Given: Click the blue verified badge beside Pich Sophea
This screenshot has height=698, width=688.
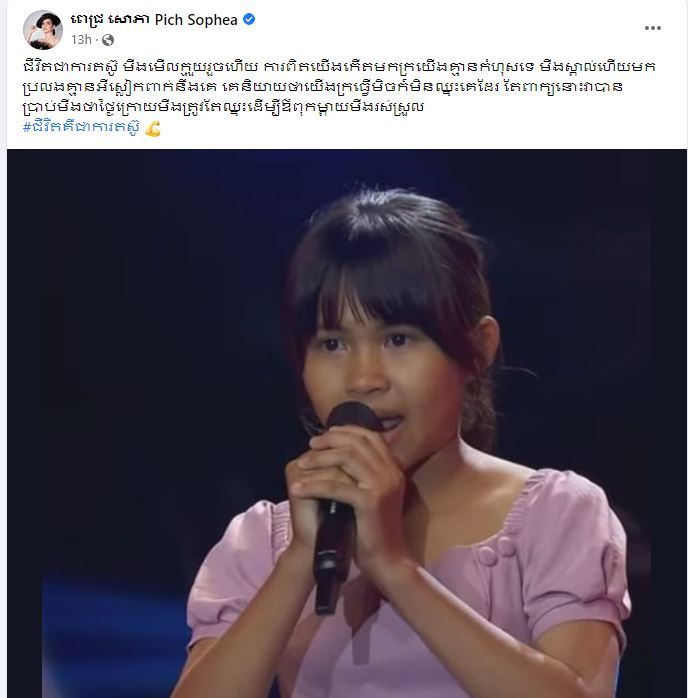Looking at the screenshot, I should (x=249, y=19).
